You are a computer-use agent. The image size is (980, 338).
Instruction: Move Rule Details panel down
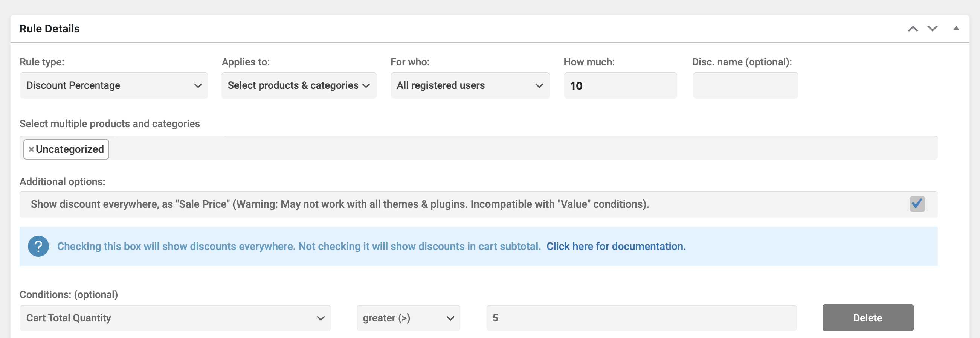(x=933, y=29)
